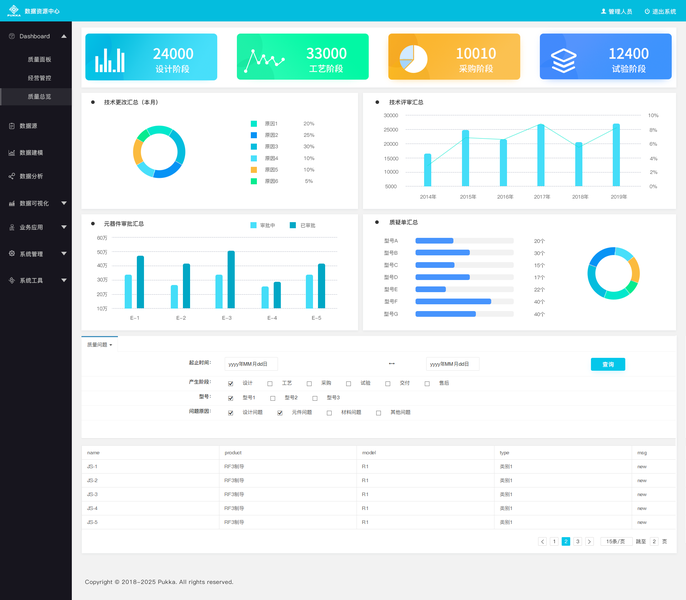The width and height of the screenshot is (686, 600).
Task: Click the 系统工具 tool icon in the sidebar
Action: tap(12, 281)
